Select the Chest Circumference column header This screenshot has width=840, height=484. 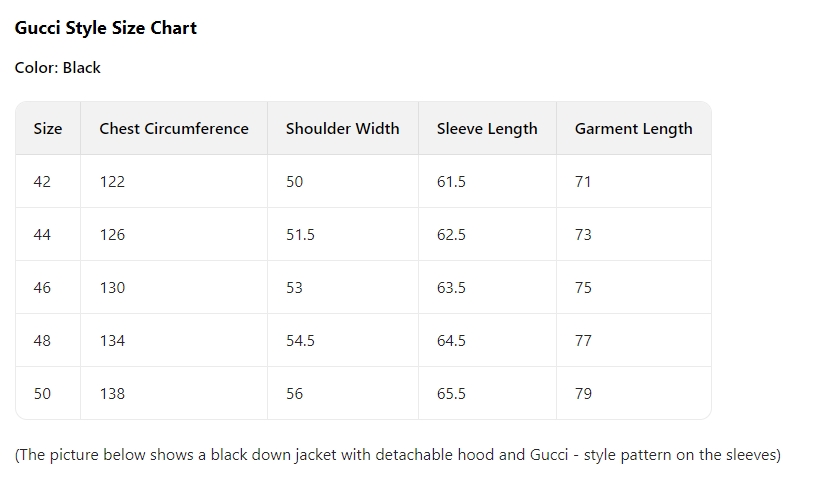click(174, 128)
